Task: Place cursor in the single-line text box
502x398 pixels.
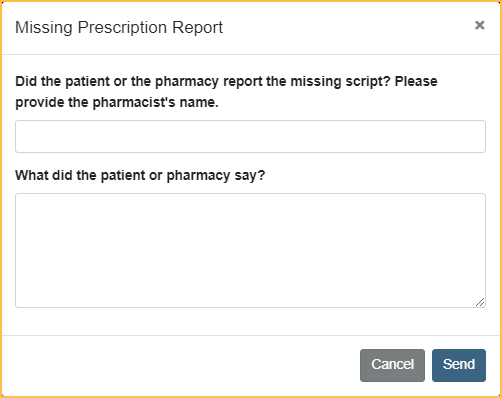Action: [x=250, y=137]
